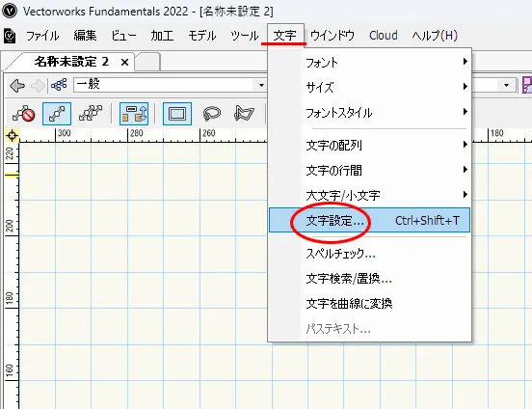Select the polygonal marquee mode icon

[244, 114]
